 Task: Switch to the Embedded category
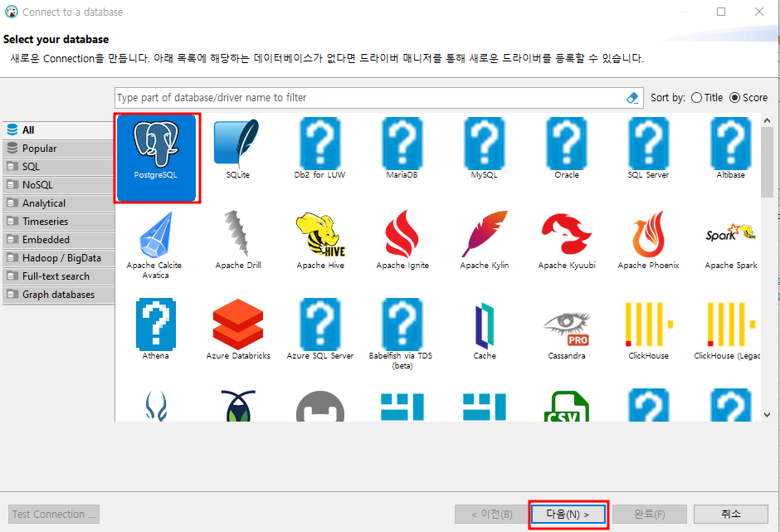(58, 239)
